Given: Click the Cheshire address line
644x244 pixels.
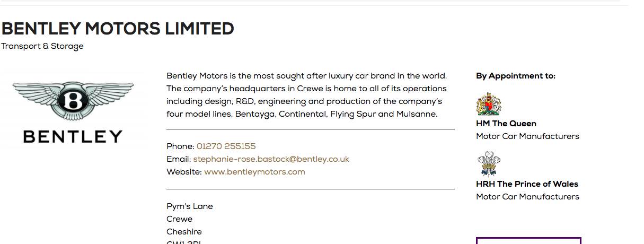Looking at the screenshot, I should click(184, 232).
